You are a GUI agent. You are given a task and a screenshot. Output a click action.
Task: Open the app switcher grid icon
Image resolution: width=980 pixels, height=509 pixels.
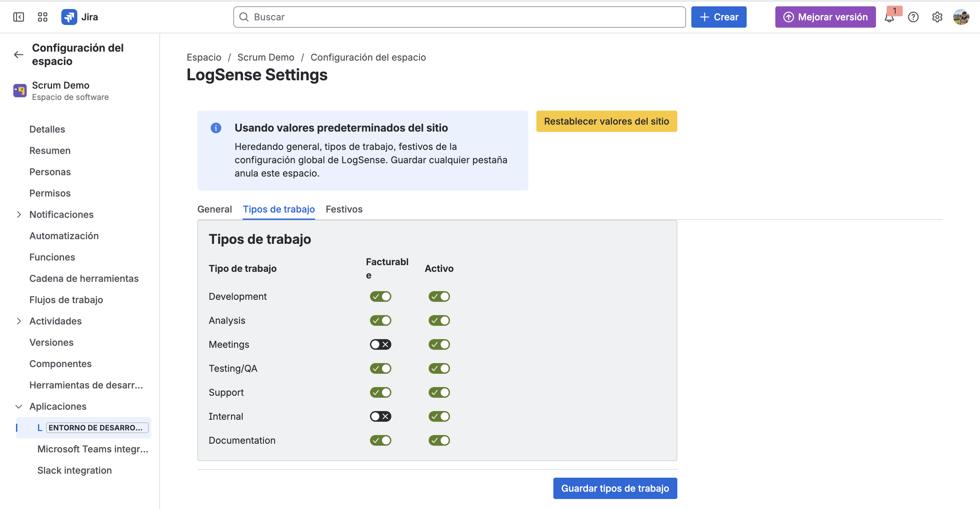pos(43,17)
